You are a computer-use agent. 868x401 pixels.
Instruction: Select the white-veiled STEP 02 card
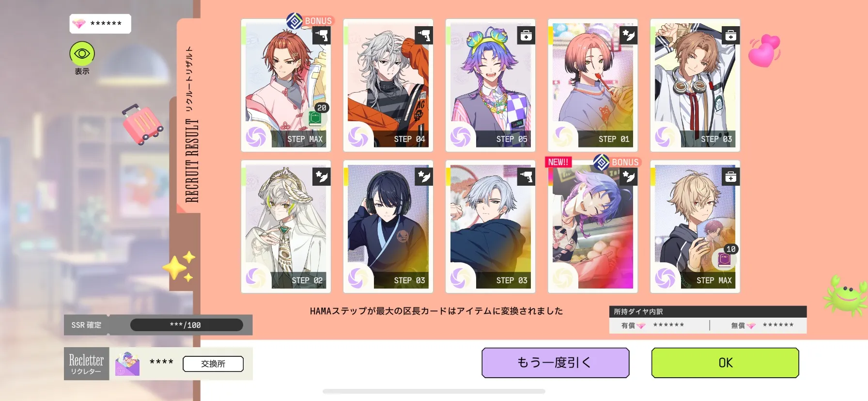[286, 226]
